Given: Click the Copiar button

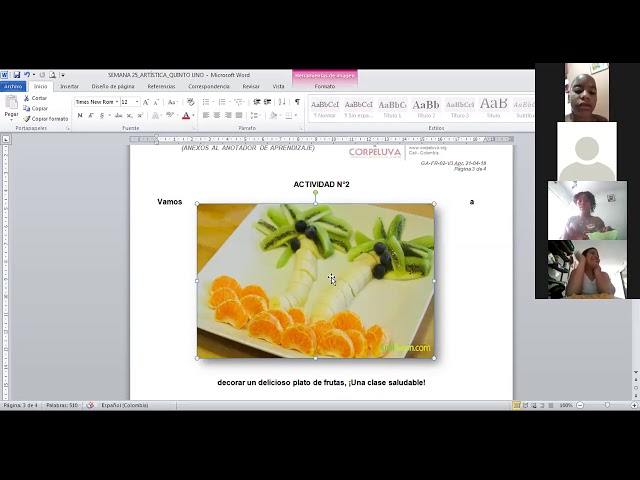Looking at the screenshot, I should tap(36, 109).
